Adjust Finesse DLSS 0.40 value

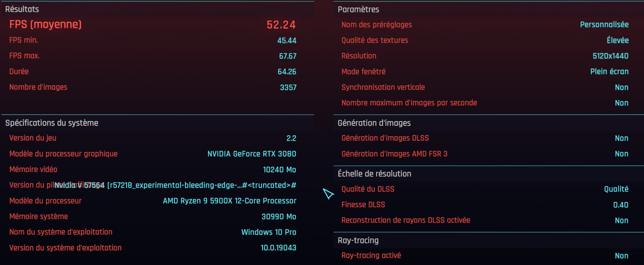621,205
